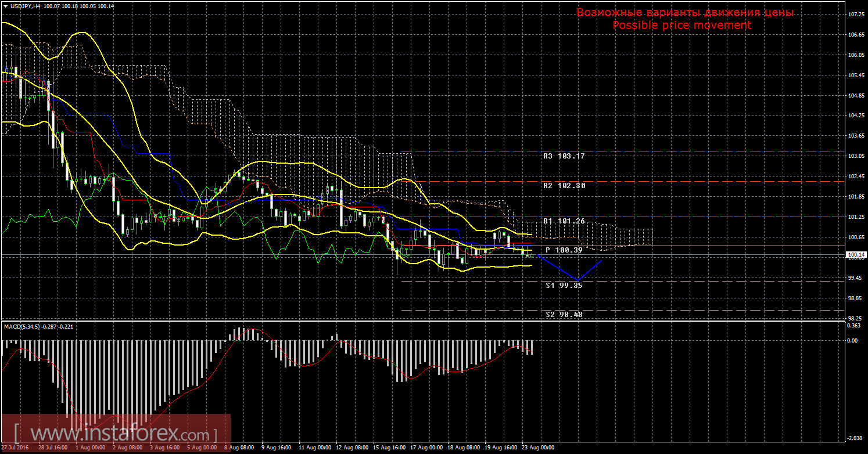
Task: Select the R2 102.30 resistance label
Action: (564, 186)
